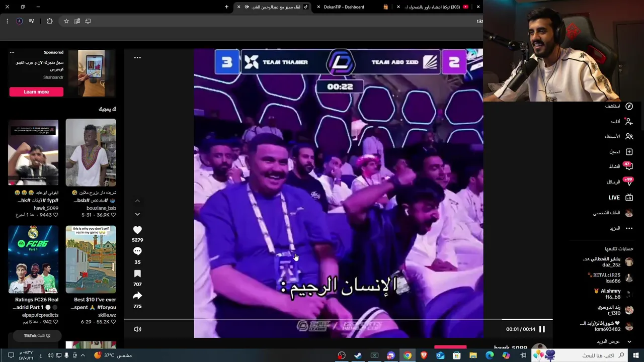This screenshot has height=362, width=644.
Task: Open the LIVE sidebar item
Action: pyautogui.click(x=620, y=198)
